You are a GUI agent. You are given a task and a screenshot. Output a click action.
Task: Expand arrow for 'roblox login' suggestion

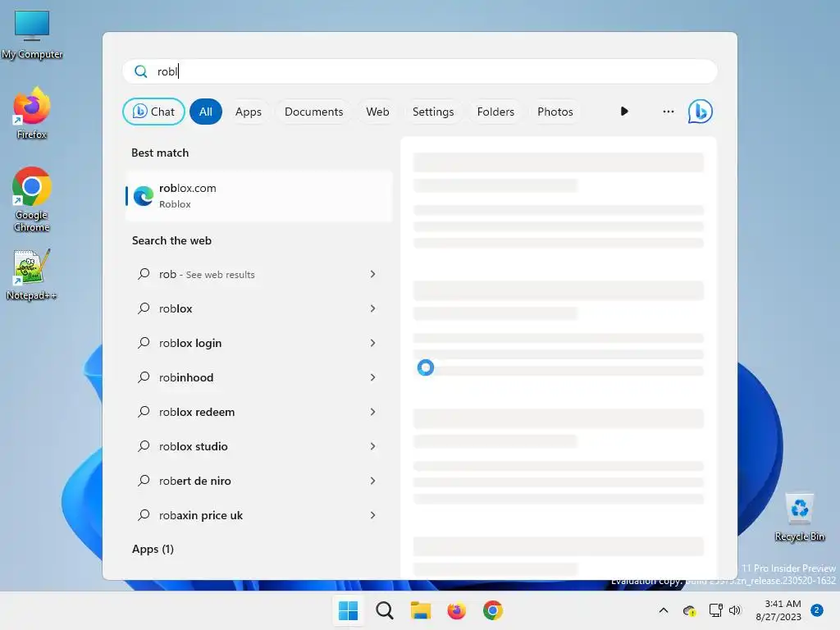pyautogui.click(x=373, y=343)
